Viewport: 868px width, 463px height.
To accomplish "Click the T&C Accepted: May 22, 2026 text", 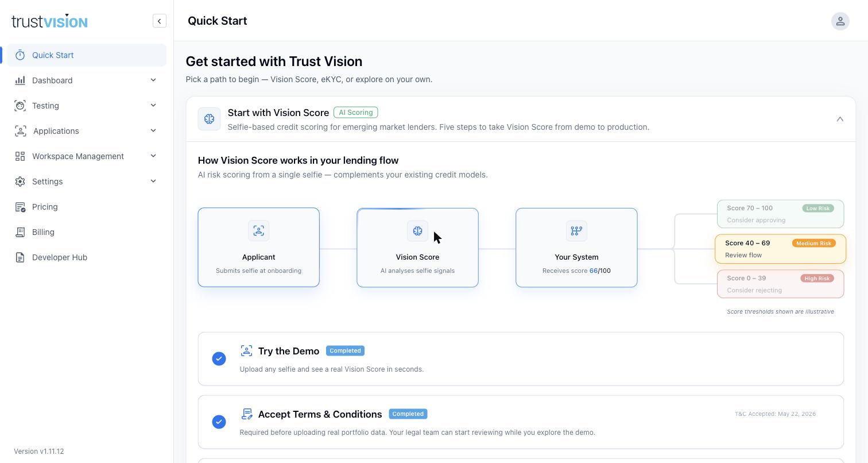I will (x=775, y=414).
